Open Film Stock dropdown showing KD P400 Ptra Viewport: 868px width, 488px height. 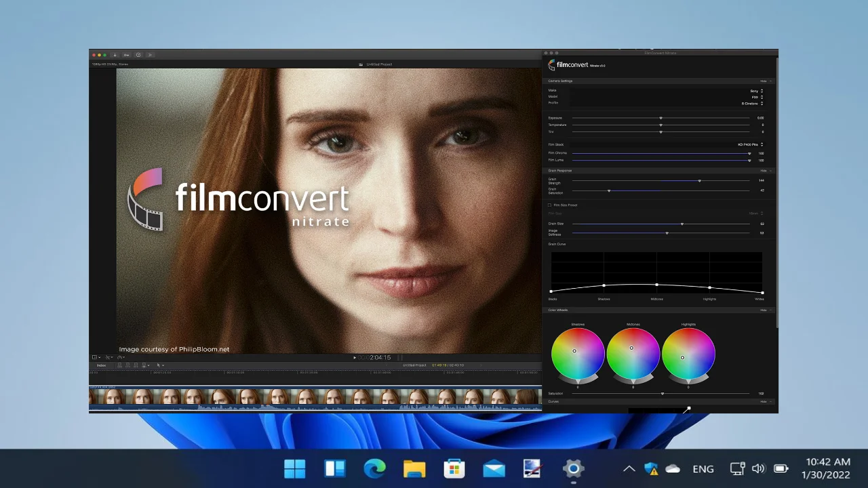[750, 144]
